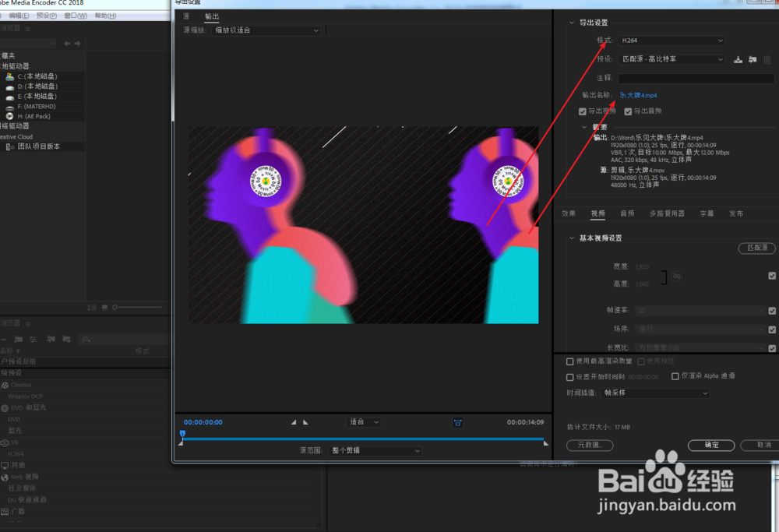Click the save preset icon
The width and height of the screenshot is (779, 532).
tap(738, 60)
